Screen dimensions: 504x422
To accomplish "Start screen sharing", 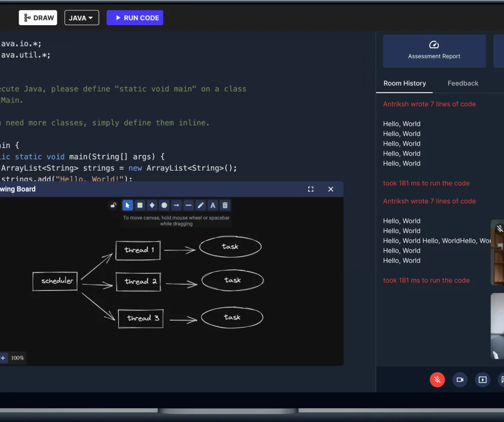I will pyautogui.click(x=482, y=379).
